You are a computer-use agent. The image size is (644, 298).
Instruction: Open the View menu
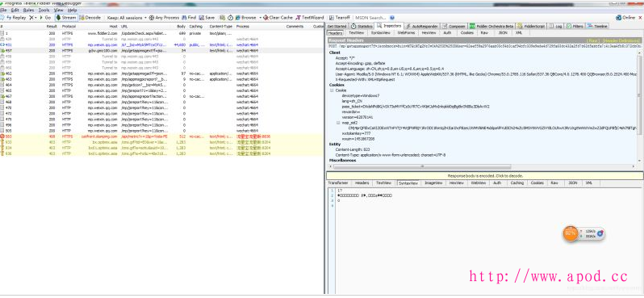[59, 10]
